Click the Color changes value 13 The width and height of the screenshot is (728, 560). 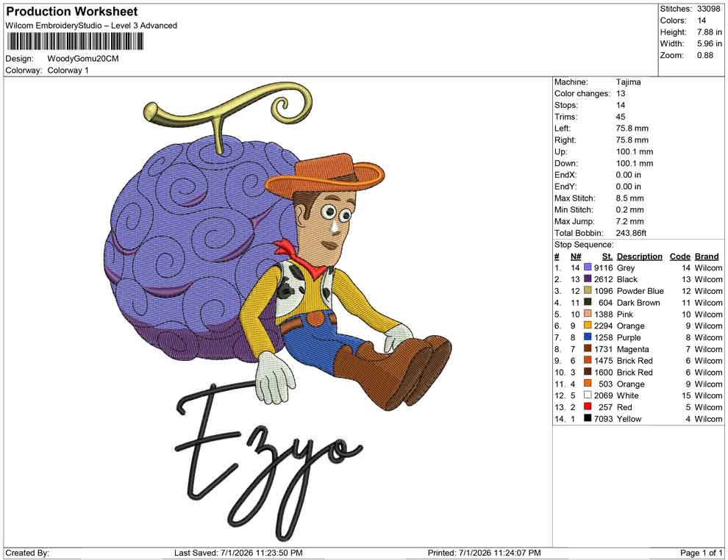tap(621, 93)
